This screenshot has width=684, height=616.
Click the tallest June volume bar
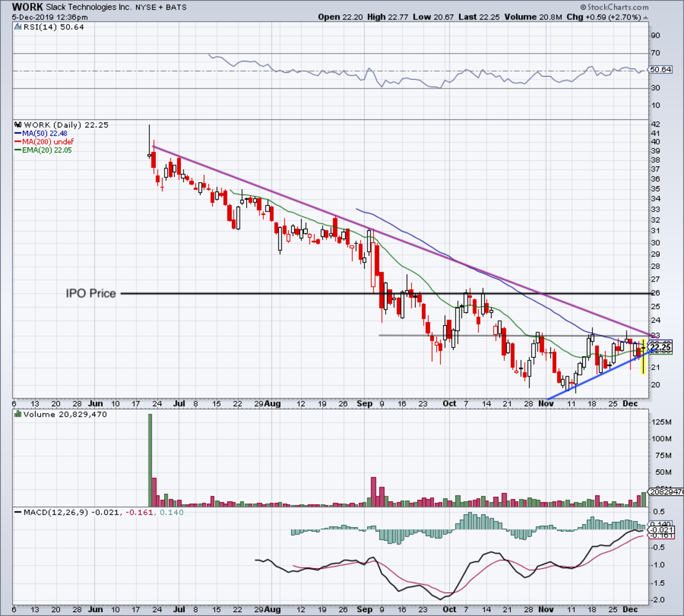coord(150,459)
